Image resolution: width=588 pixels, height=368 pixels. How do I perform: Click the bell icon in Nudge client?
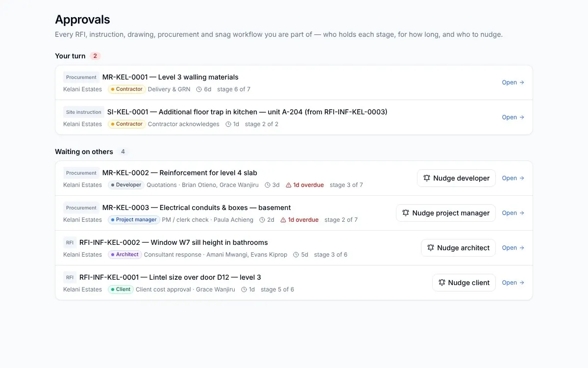[x=442, y=283]
